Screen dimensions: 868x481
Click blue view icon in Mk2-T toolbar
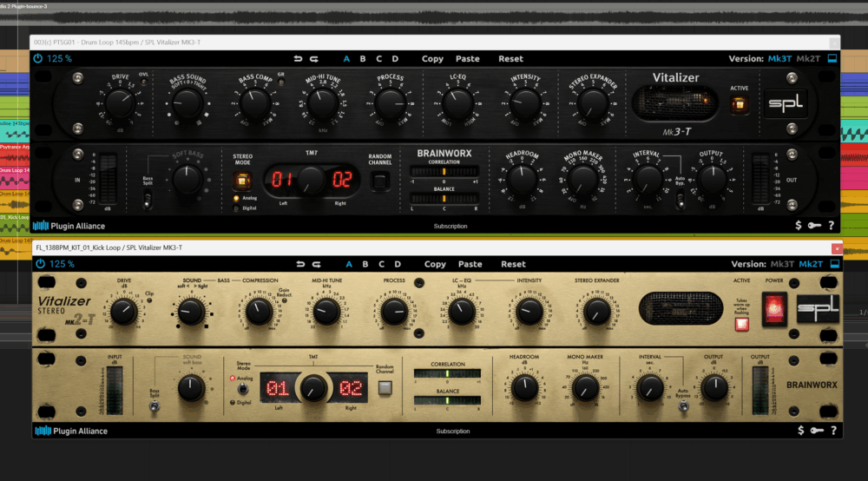click(x=835, y=264)
